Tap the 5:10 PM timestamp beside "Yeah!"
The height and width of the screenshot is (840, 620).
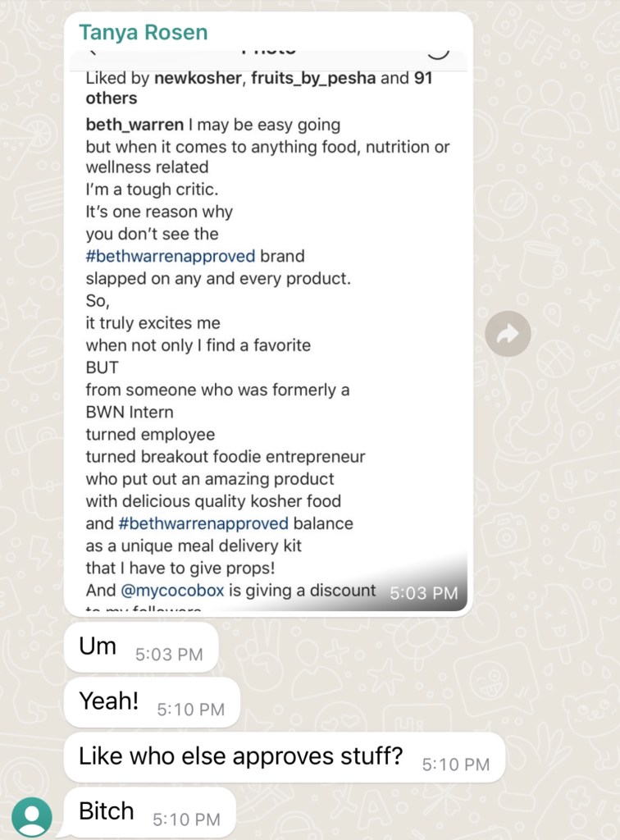tap(190, 710)
